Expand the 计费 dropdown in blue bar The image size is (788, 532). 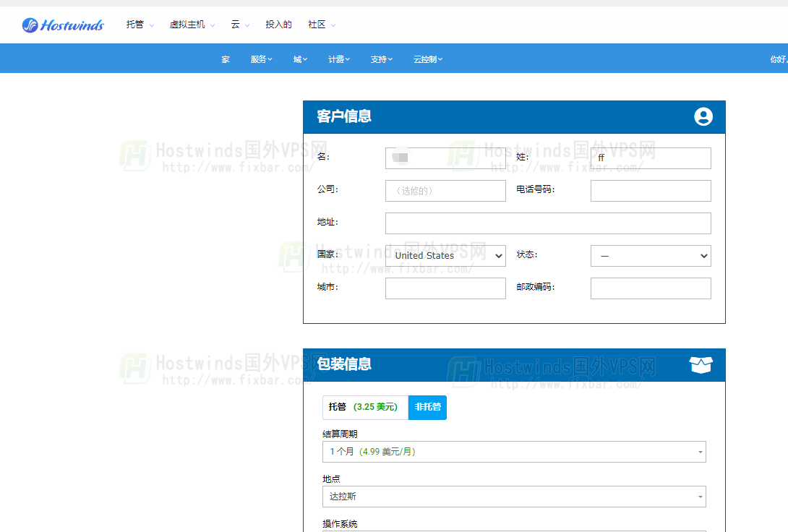coord(339,59)
